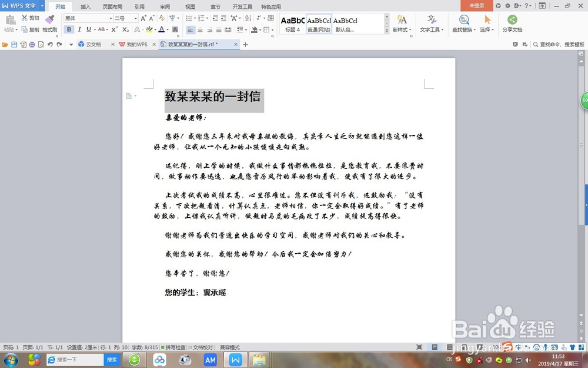Open the View (视图) ribbon tab
Image resolution: width=588 pixels, height=368 pixels.
pyautogui.click(x=190, y=6)
